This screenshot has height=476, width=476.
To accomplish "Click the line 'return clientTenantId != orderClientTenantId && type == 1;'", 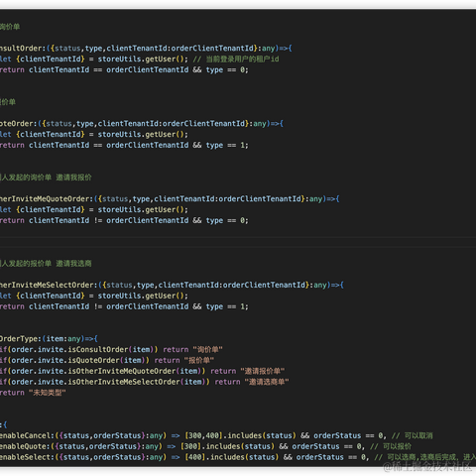I will click(124, 306).
